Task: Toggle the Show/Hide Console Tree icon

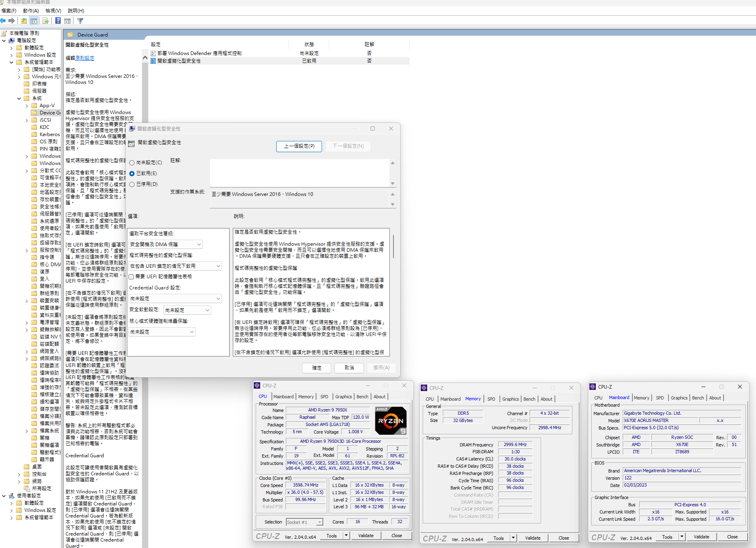Action: (34, 20)
